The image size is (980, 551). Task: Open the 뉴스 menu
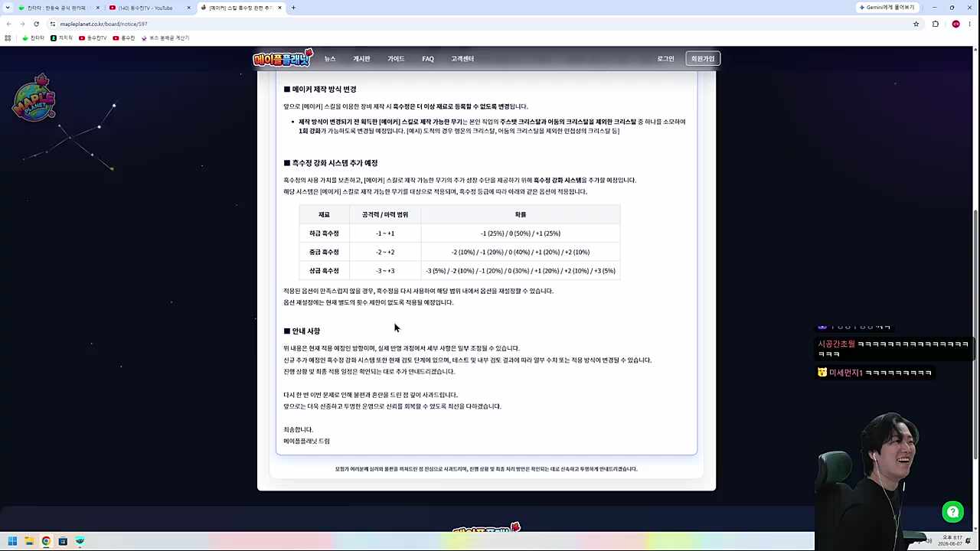click(x=330, y=59)
